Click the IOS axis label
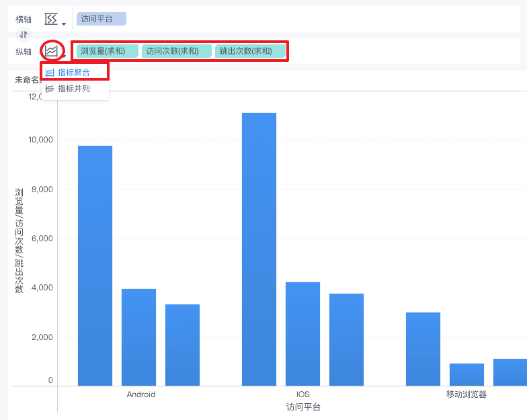The height and width of the screenshot is (420, 527). 302,394
